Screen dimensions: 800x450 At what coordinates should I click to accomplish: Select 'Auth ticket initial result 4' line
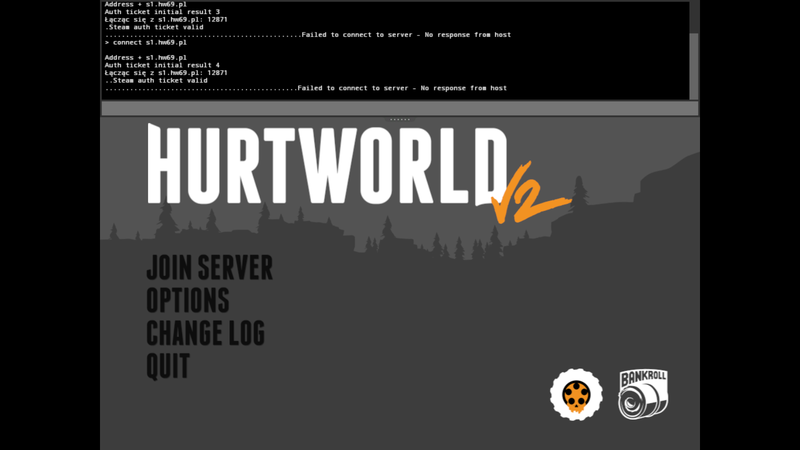point(162,65)
